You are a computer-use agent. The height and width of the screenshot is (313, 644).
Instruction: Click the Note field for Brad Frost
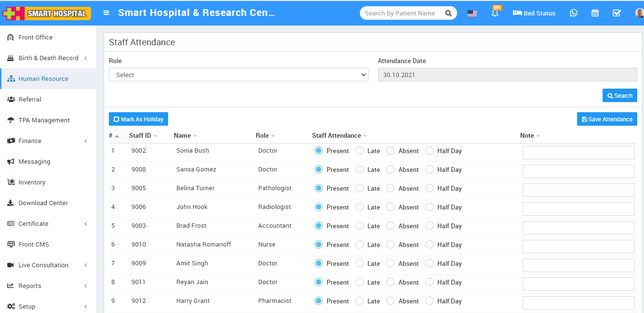(578, 228)
